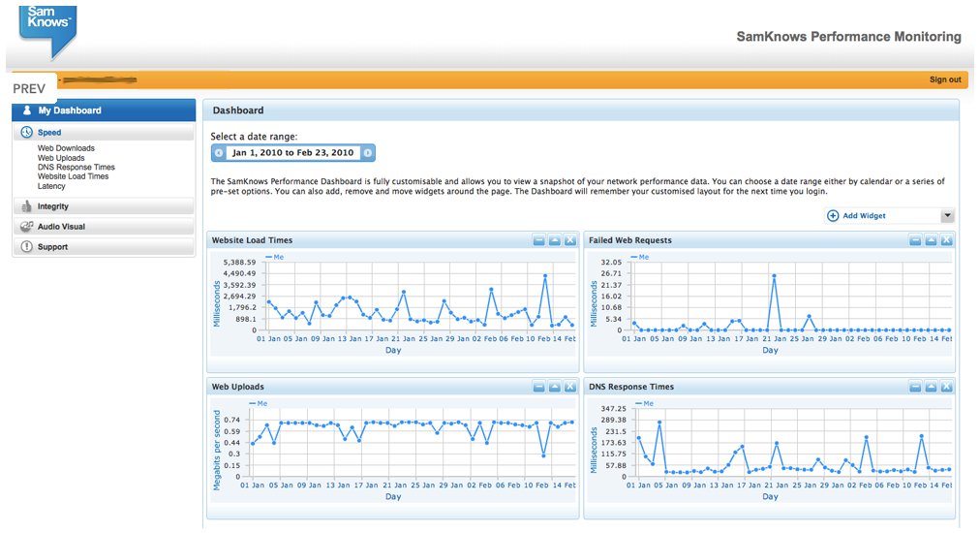Select the My Dashboard tab
This screenshot has height=533, width=980.
(x=70, y=110)
